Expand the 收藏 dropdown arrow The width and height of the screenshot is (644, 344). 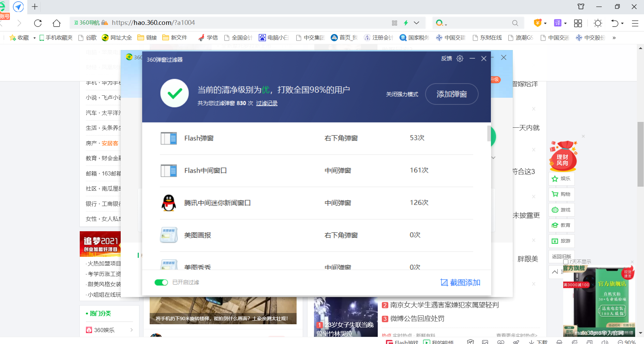coord(34,38)
